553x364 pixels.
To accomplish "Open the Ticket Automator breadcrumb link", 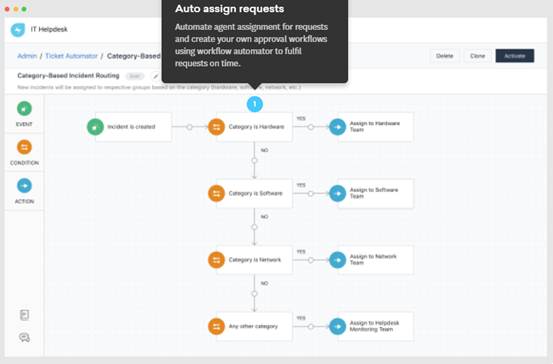I will pos(71,56).
